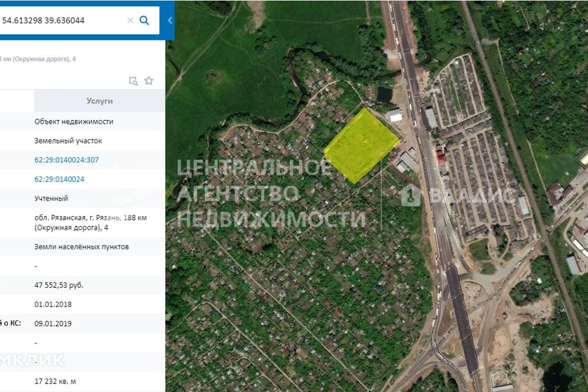The image size is (588, 392).
Task: Click into the coordinates search field
Action: 61,20
